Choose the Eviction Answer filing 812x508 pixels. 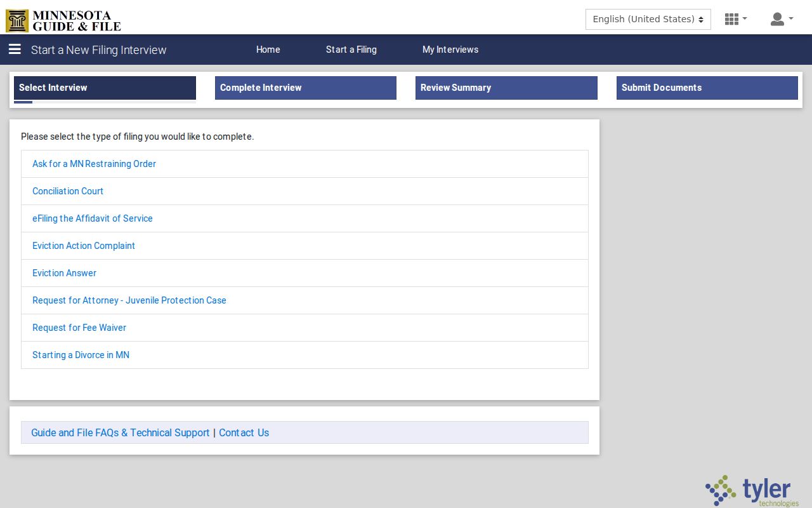click(304, 273)
